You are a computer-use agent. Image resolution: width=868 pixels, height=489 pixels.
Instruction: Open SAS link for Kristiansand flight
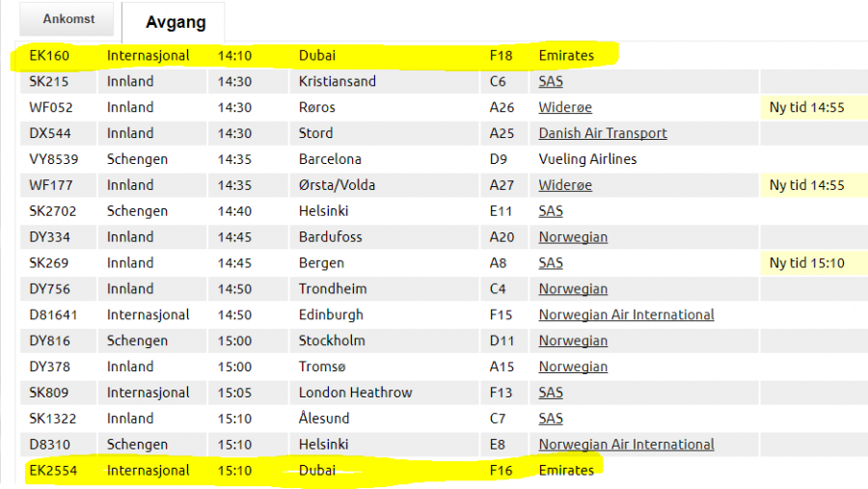(x=551, y=81)
